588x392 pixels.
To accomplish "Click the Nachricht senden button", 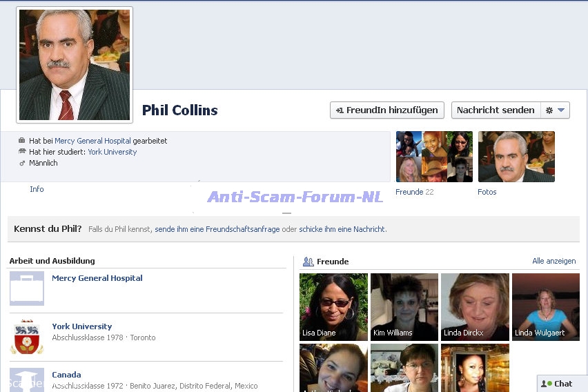I will tap(496, 110).
